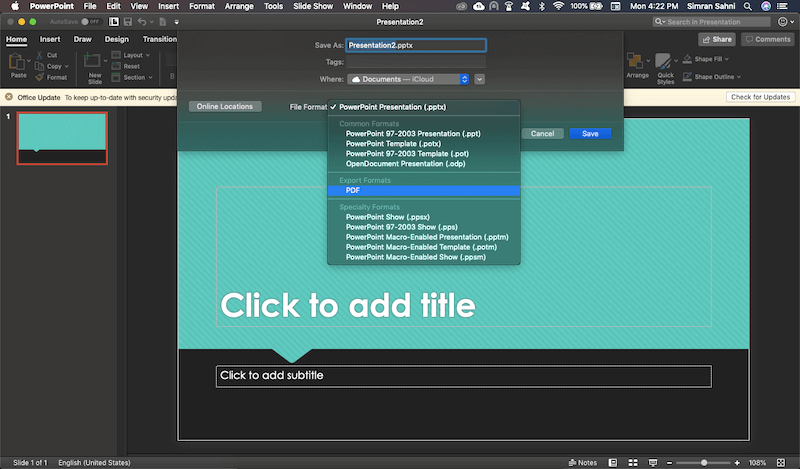800x469 pixels.
Task: Open the Draw ribbon tab
Action: click(x=82, y=39)
